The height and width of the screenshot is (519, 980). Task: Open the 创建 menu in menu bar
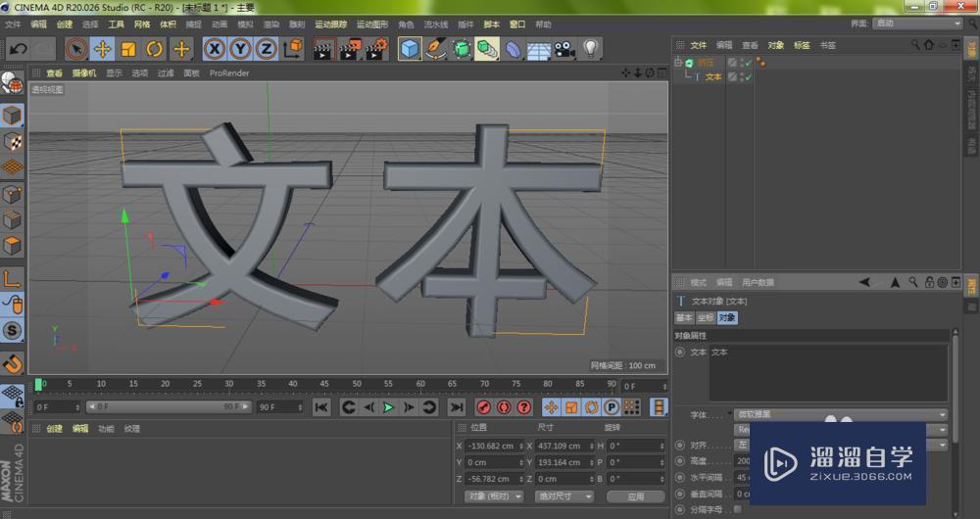click(x=65, y=24)
